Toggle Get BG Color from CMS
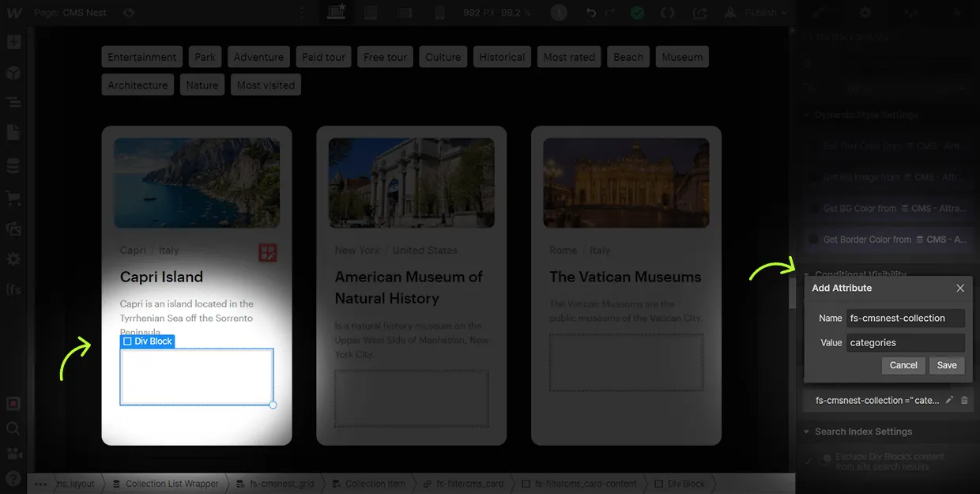 (812, 209)
